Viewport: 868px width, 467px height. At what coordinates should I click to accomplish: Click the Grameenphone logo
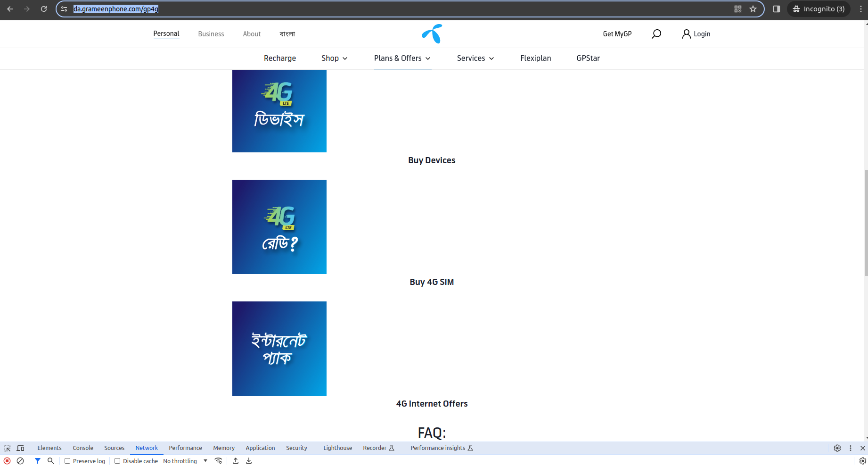432,33
